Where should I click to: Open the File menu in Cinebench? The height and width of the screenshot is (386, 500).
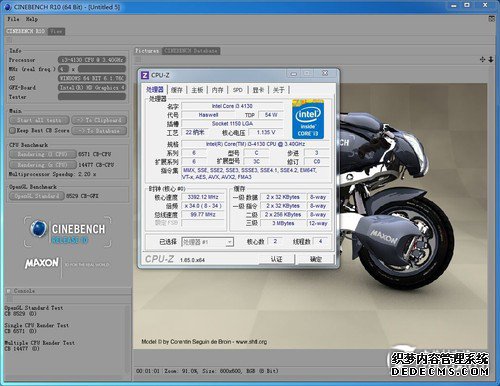(13, 19)
